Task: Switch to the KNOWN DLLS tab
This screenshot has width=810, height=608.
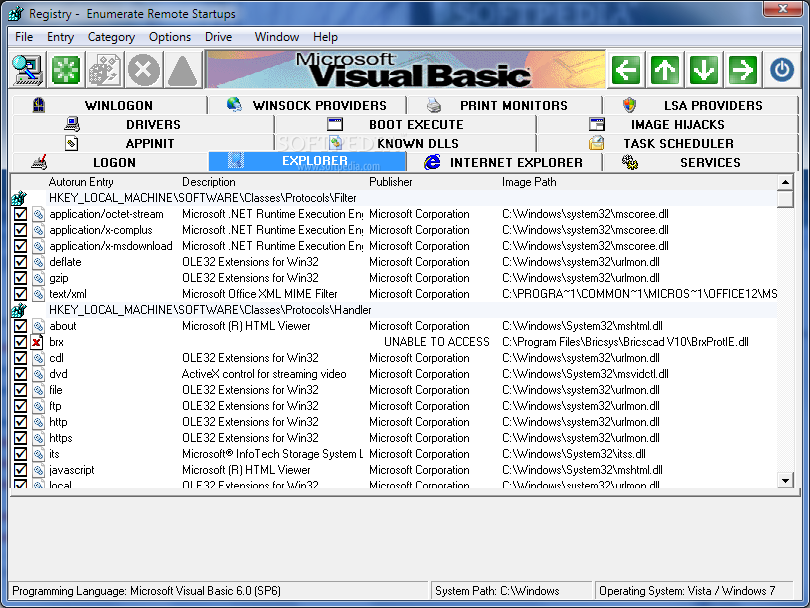Action: (x=406, y=144)
